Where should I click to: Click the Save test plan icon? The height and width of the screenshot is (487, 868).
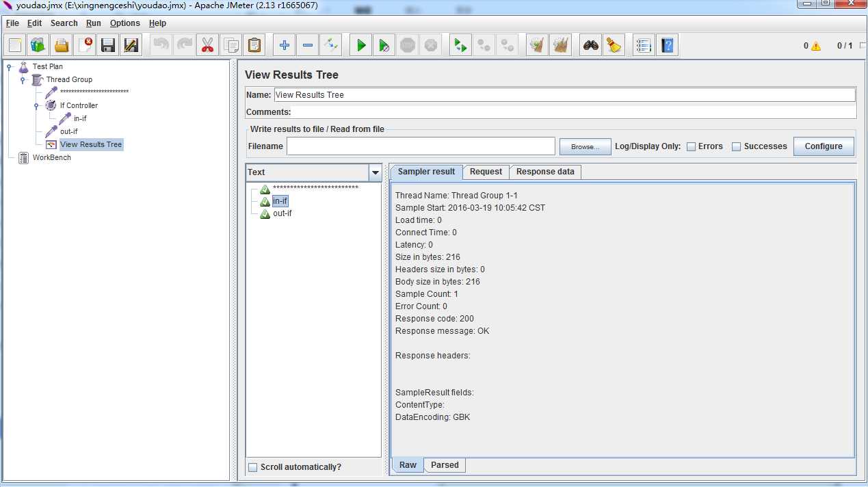[107, 46]
